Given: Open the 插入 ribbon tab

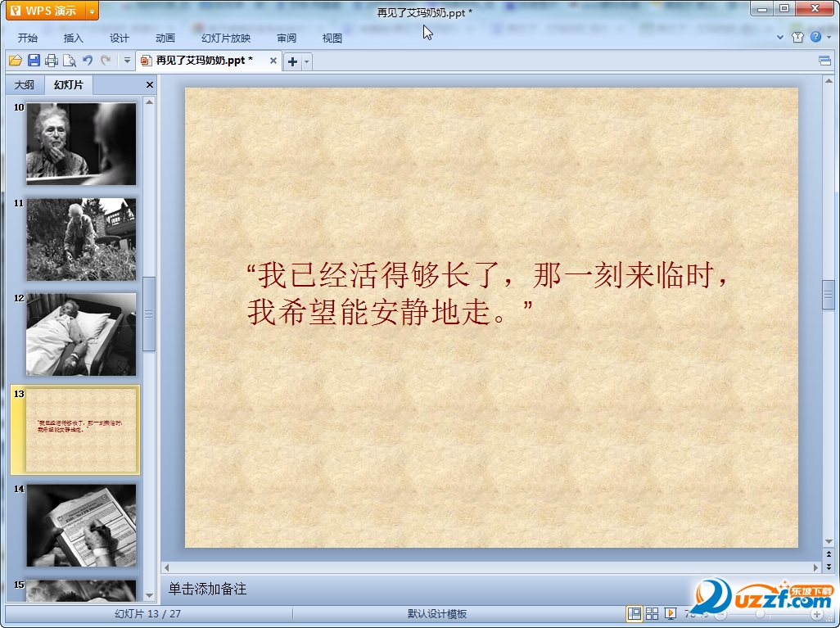Looking at the screenshot, I should 74,38.
